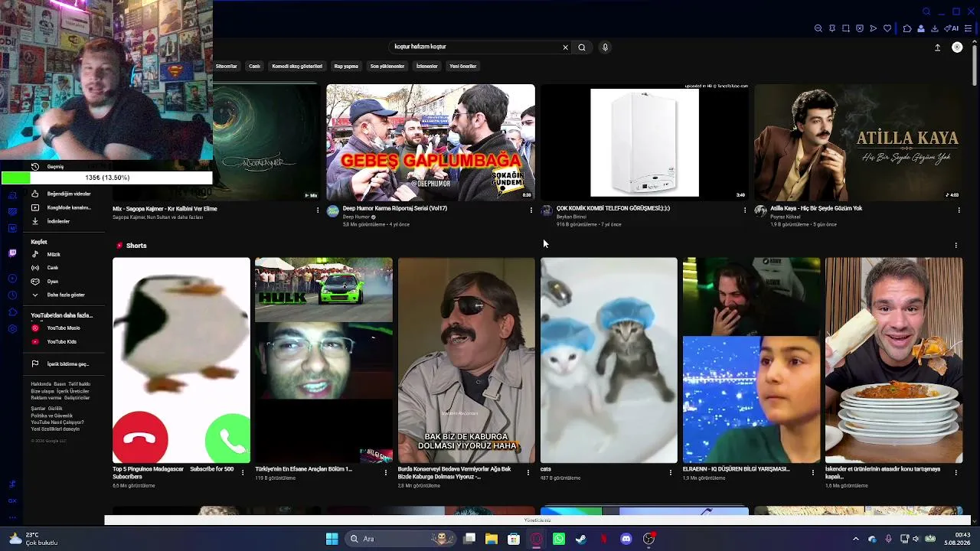This screenshot has height=551, width=980.
Task: Click the ad blocker shield icon
Action: [860, 29]
